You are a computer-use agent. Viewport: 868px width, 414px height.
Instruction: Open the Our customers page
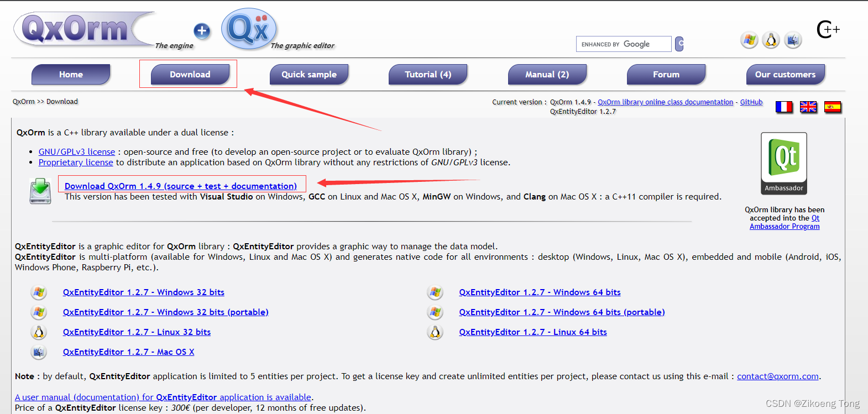click(786, 75)
